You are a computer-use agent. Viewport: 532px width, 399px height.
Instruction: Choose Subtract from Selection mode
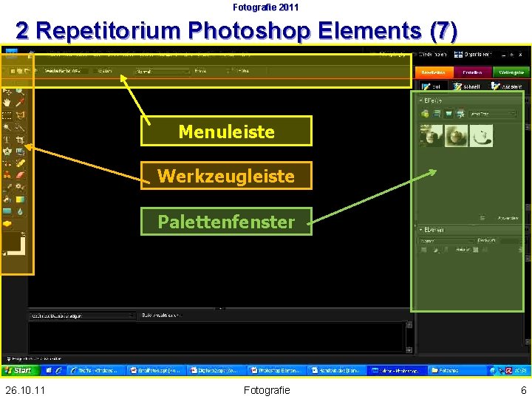27,71
